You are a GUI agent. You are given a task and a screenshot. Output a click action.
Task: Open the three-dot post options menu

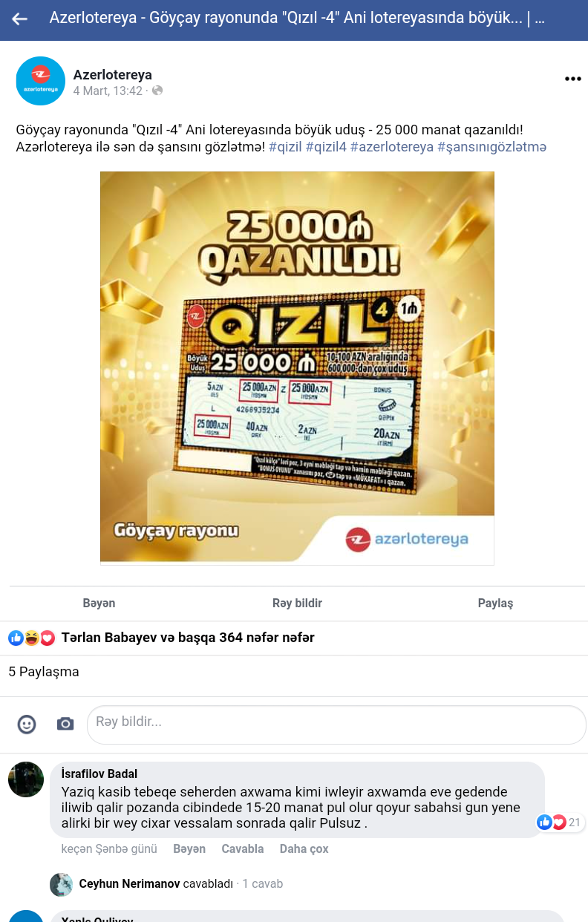572,79
